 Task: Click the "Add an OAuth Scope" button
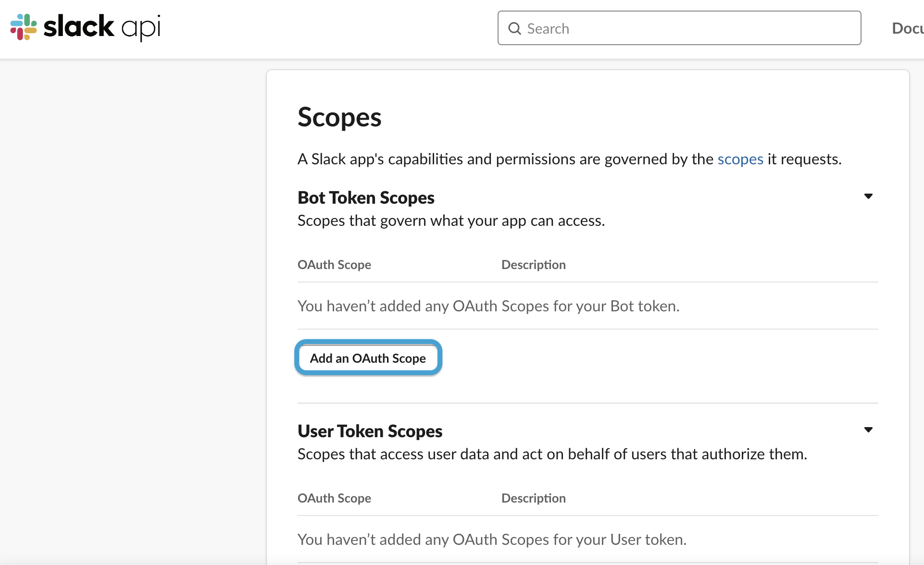(368, 358)
